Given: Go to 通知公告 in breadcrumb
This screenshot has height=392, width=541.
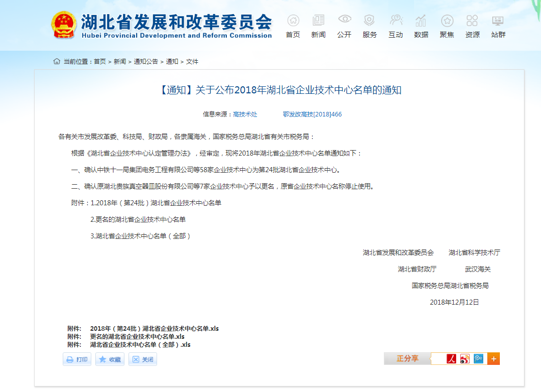Looking at the screenshot, I should 146,61.
